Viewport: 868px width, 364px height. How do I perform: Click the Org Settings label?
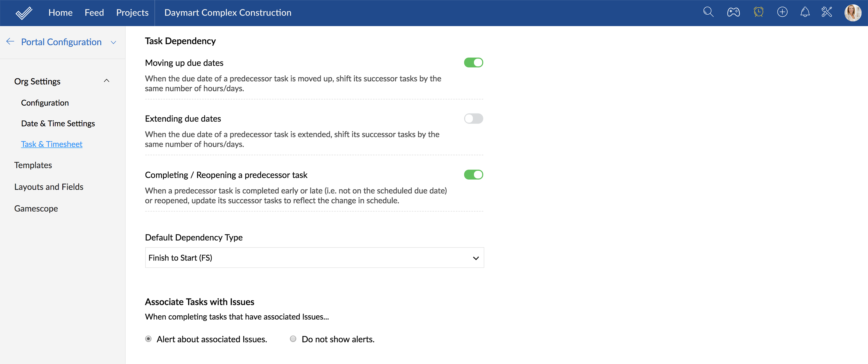tap(37, 82)
